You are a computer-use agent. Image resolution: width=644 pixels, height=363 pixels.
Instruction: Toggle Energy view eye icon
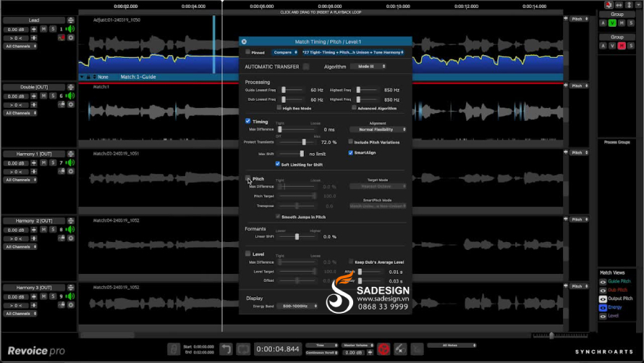(x=603, y=307)
